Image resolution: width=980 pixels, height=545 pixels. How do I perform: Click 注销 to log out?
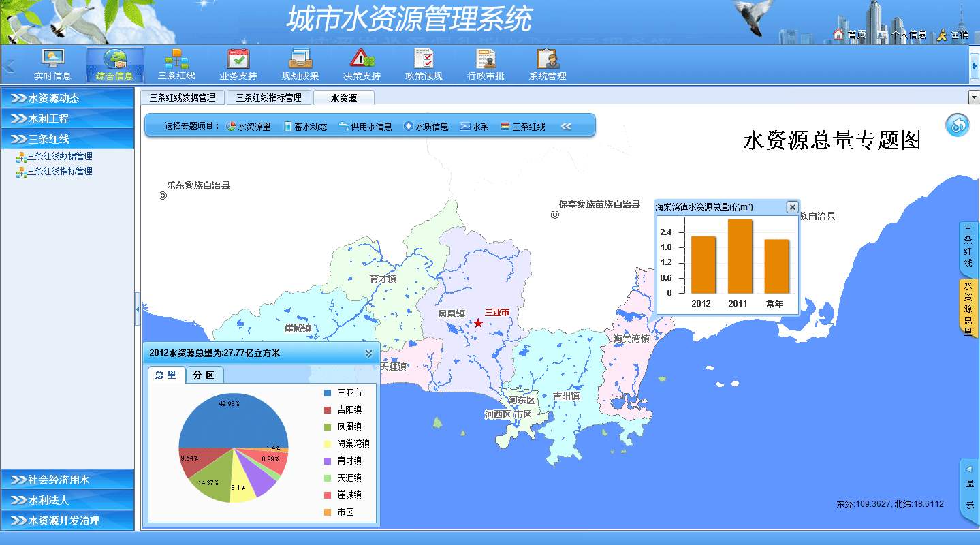pyautogui.click(x=960, y=35)
